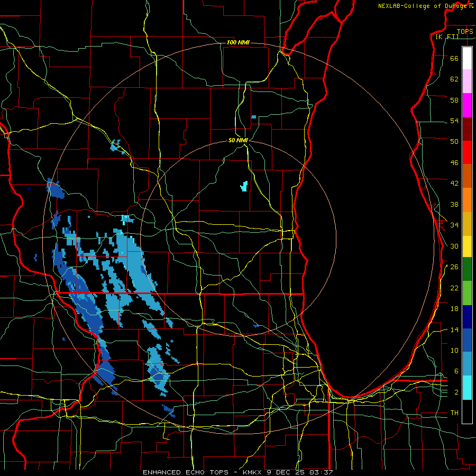Click the magenta legend swatch
Viewport: 476px width, 476px height.
click(467, 105)
